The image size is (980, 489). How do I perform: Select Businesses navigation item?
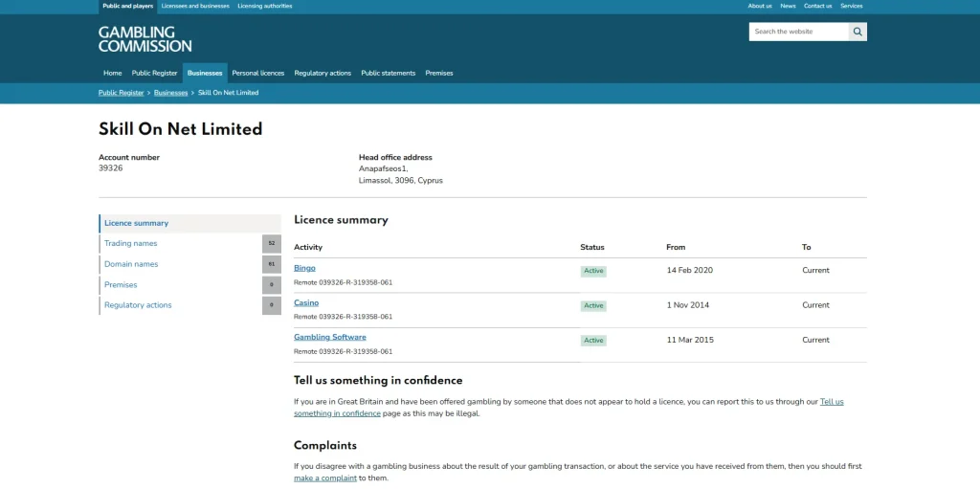coord(205,73)
